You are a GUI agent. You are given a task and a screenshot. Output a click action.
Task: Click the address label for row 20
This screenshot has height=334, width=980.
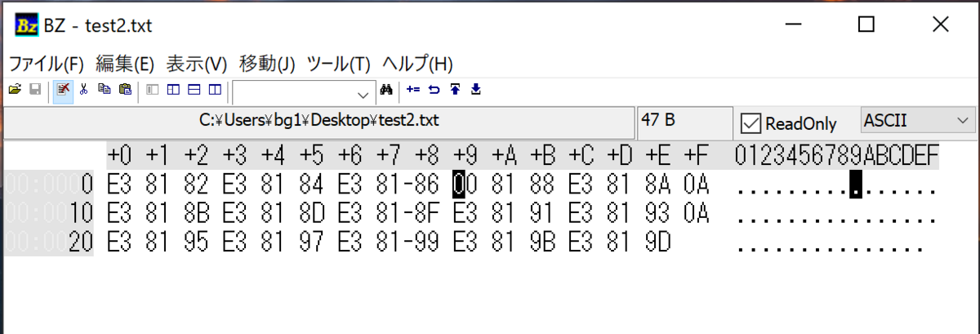[49, 243]
